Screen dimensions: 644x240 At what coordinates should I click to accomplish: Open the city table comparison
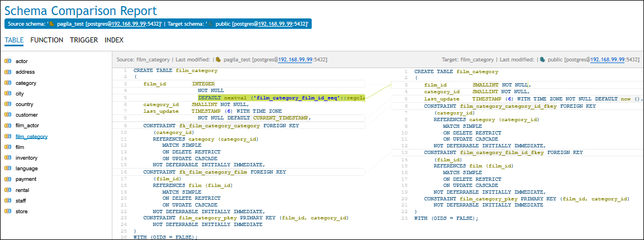pyautogui.click(x=20, y=94)
